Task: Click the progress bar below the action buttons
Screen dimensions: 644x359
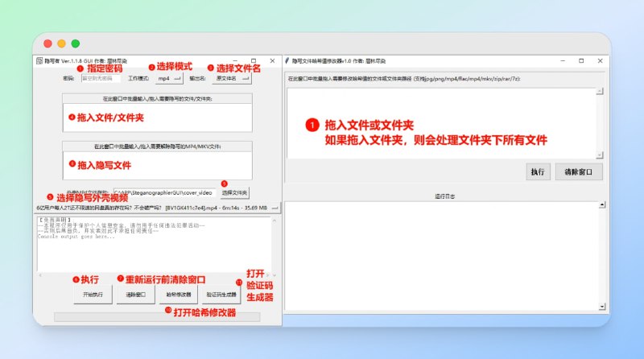Action: 157,316
